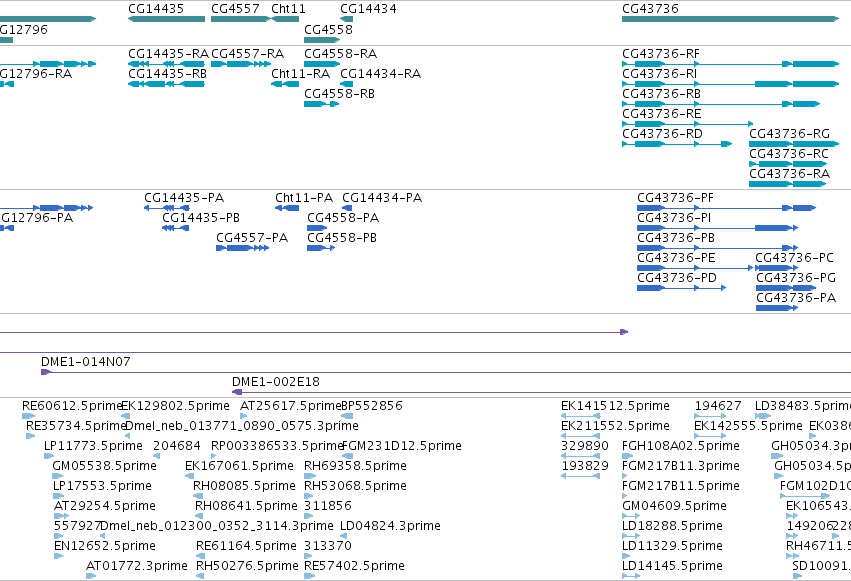Click transcript CG43736-RC

(x=789, y=154)
